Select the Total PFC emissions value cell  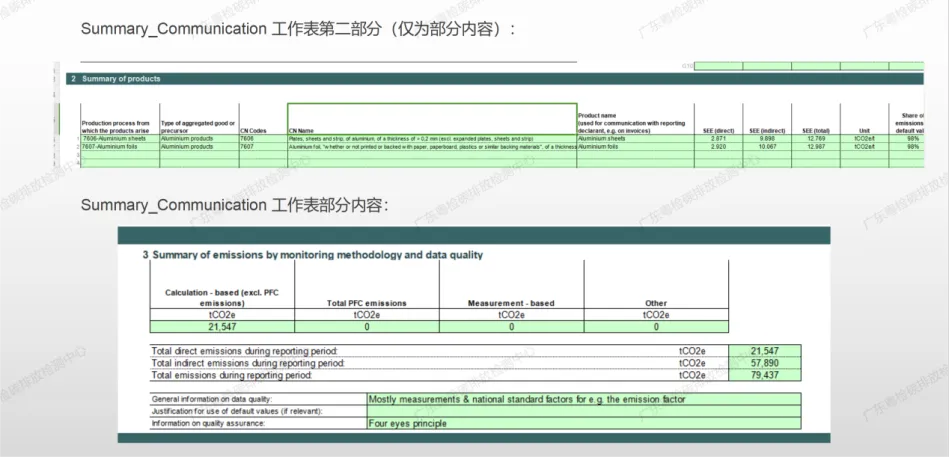pyautogui.click(x=366, y=326)
